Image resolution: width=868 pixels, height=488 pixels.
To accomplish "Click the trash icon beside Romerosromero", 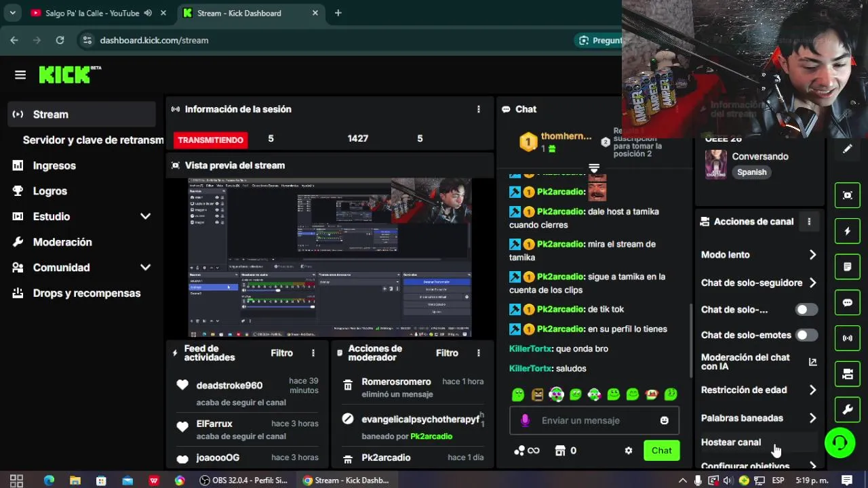I will coord(348,385).
